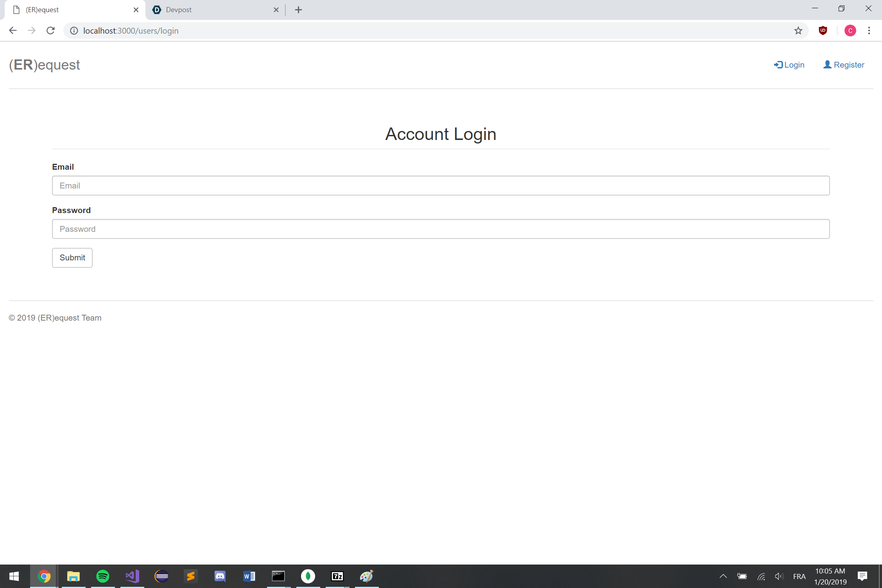Image resolution: width=882 pixels, height=588 pixels.
Task: Open Discord from the taskbar
Action: (x=220, y=576)
